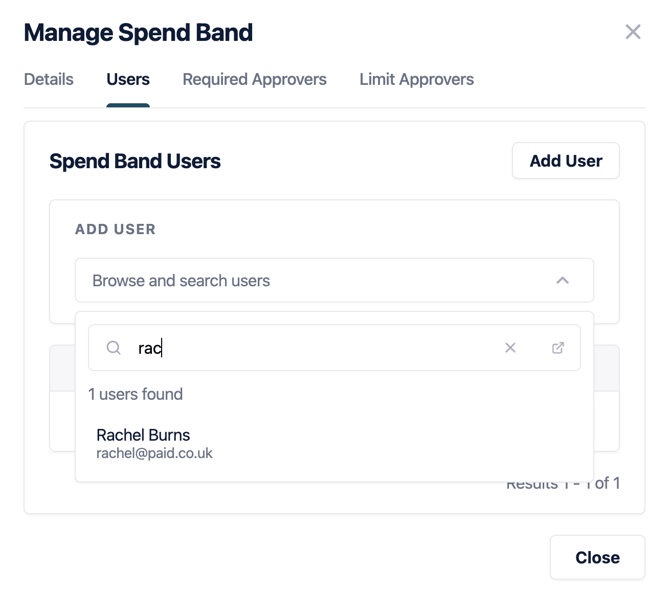Select Rachel Burns from the results
670x593 pixels.
point(143,435)
